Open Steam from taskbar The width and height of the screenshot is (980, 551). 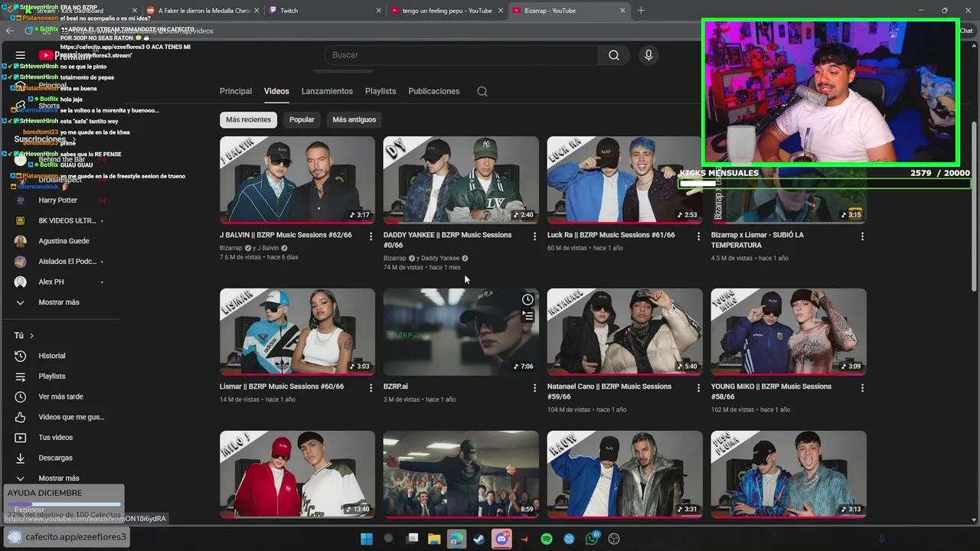pyautogui.click(x=479, y=539)
